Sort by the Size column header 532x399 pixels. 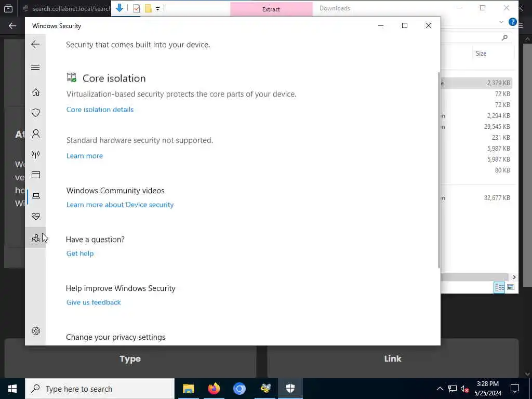(x=481, y=54)
